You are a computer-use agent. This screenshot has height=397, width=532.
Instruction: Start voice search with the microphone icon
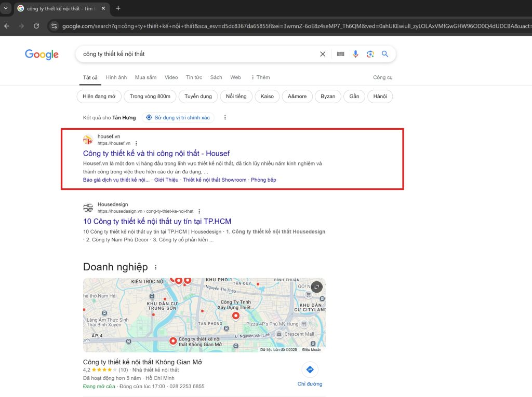tap(355, 54)
